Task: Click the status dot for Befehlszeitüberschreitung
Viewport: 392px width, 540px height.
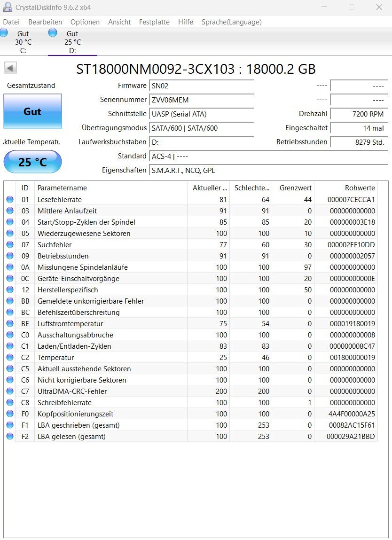Action: point(10,313)
